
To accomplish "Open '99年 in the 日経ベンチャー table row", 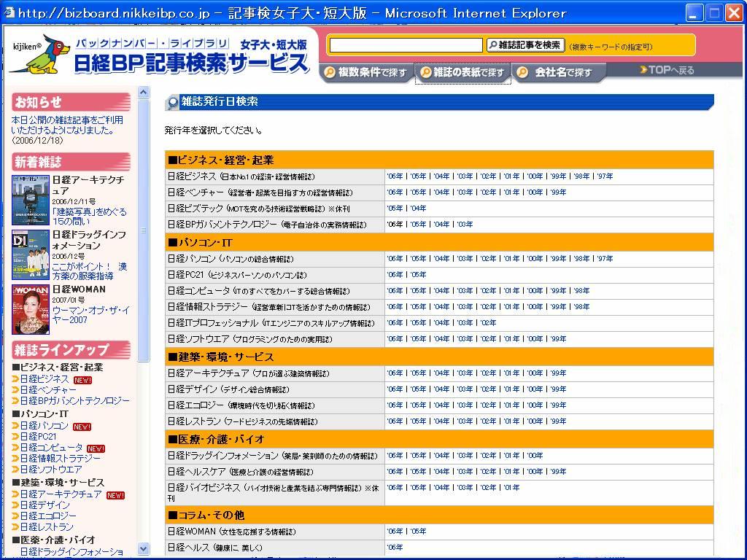I will pyautogui.click(x=558, y=192).
